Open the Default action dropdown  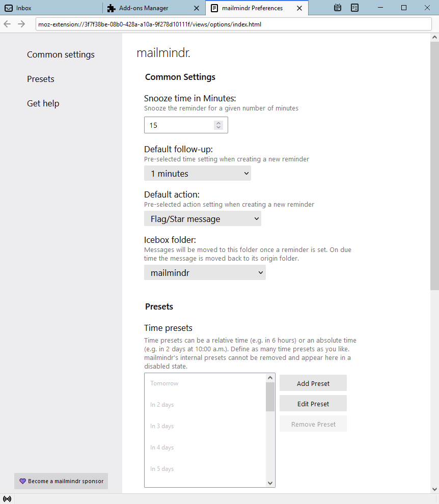tap(203, 218)
